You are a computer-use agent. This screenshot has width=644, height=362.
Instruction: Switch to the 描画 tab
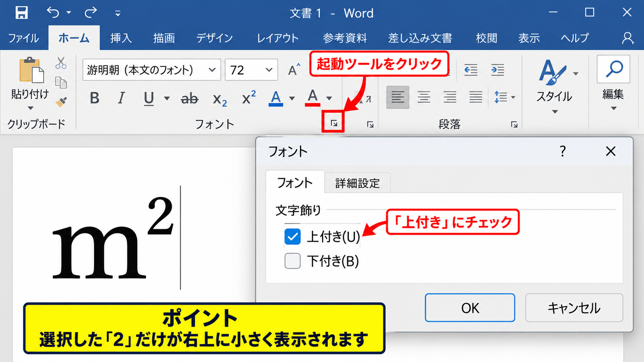[x=164, y=38]
